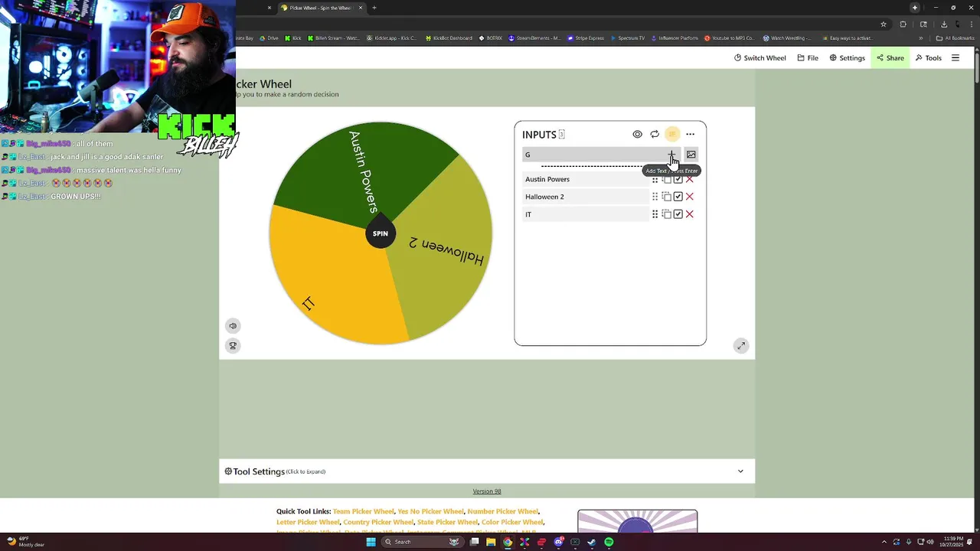Open the All Bookmarks folder

point(955,37)
